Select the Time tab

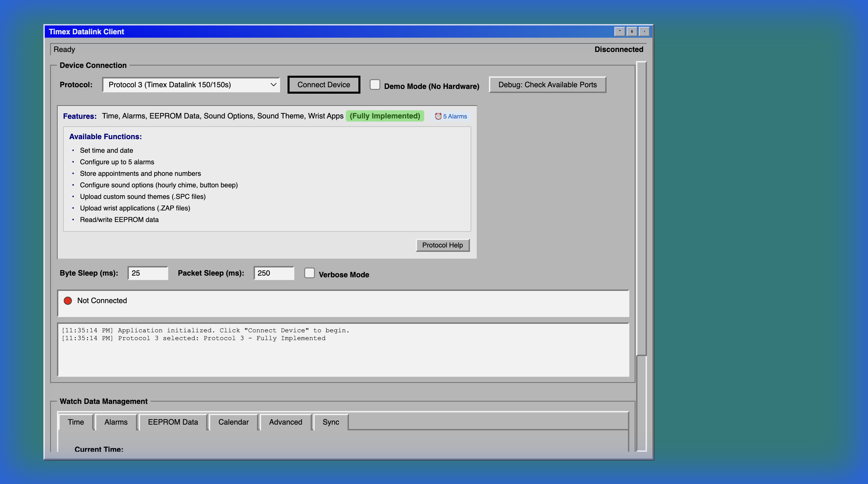click(76, 422)
